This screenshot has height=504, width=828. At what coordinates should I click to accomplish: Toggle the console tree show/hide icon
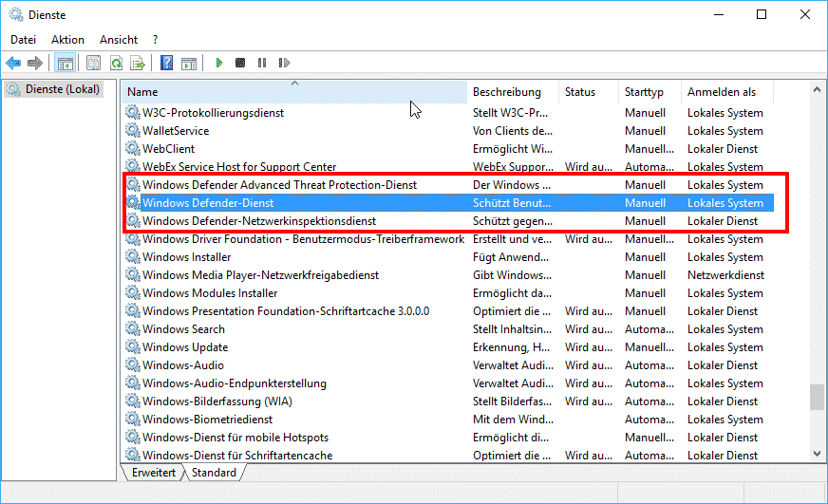[66, 64]
